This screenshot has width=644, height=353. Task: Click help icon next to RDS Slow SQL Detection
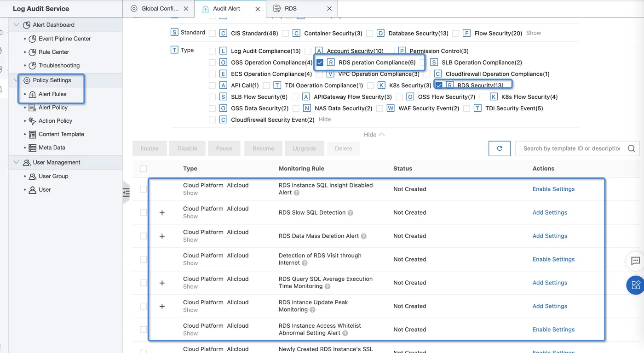coord(351,213)
